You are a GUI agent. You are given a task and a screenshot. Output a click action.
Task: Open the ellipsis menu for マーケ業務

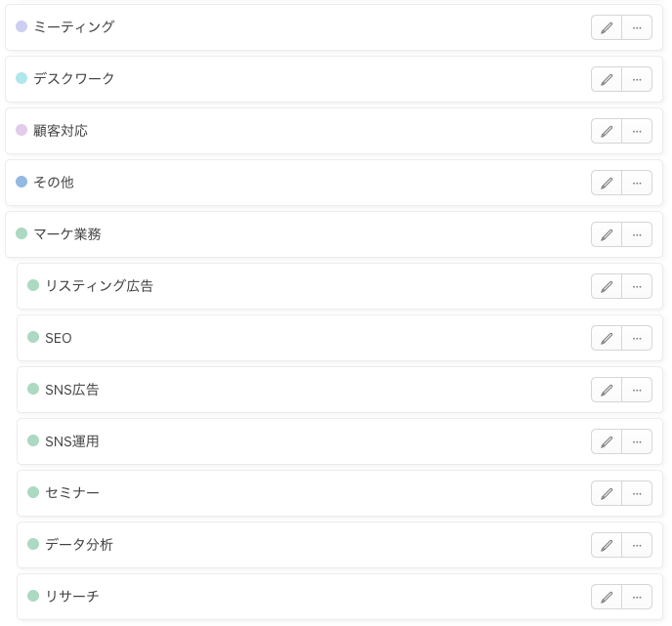pos(637,234)
